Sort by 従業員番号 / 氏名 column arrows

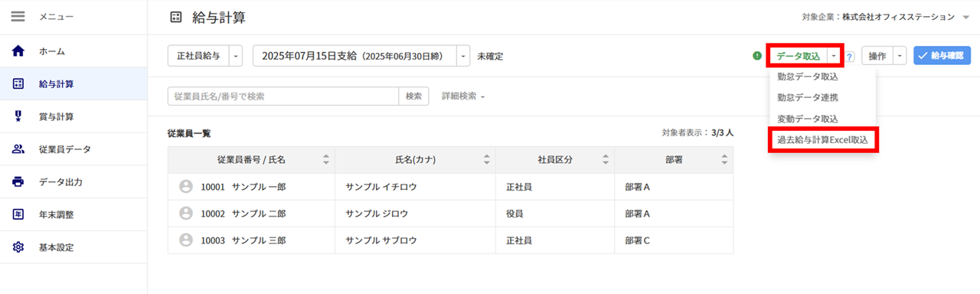[325, 159]
